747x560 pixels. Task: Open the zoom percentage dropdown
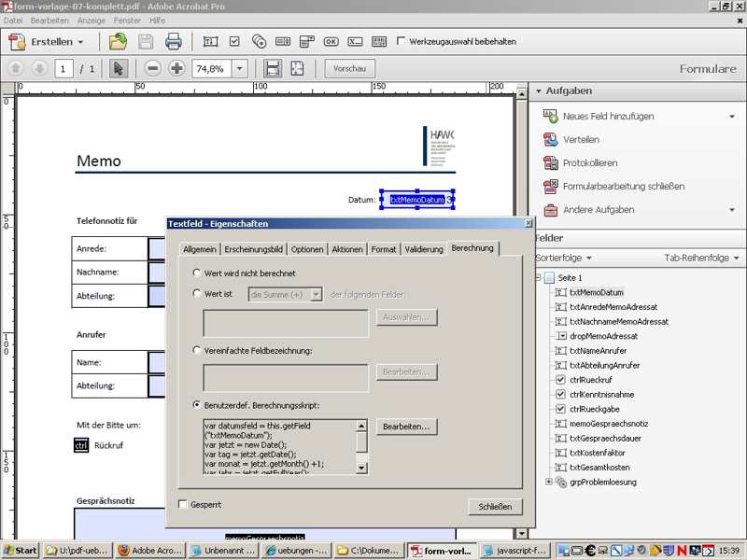pyautogui.click(x=240, y=68)
